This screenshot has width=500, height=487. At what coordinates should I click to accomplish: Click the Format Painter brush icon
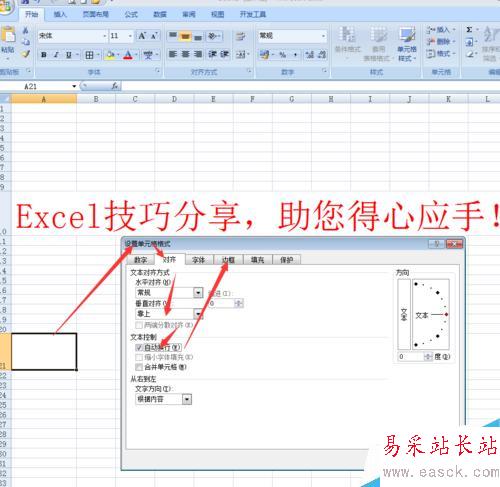tap(25, 54)
